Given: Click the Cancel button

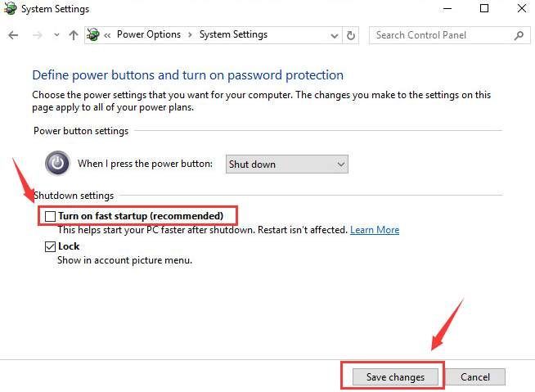Looking at the screenshot, I should click(x=475, y=377).
